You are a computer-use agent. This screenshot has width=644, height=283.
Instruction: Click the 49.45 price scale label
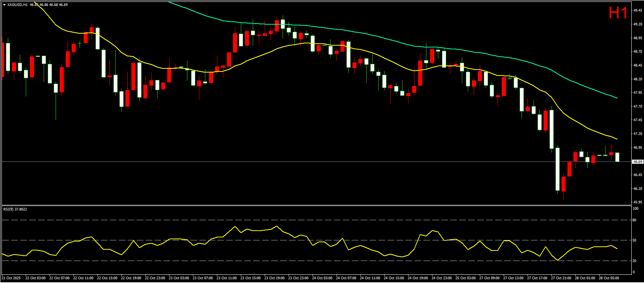(x=637, y=10)
